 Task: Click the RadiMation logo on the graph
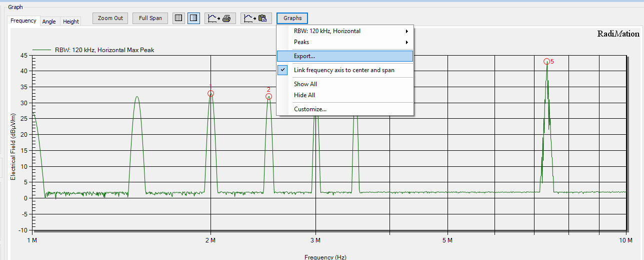(618, 34)
